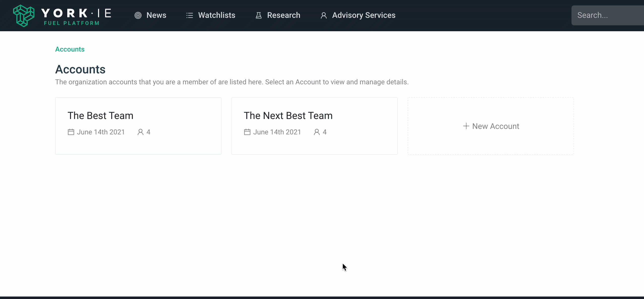Click June 14th 2021 on The Best Team card
This screenshot has width=644, height=299.
pos(101,132)
